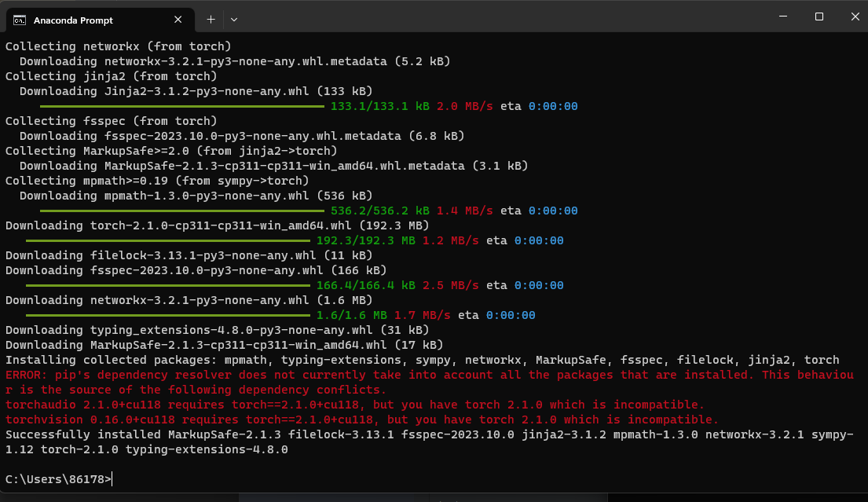Click the Anaconda Prompt tab icon

[20, 20]
